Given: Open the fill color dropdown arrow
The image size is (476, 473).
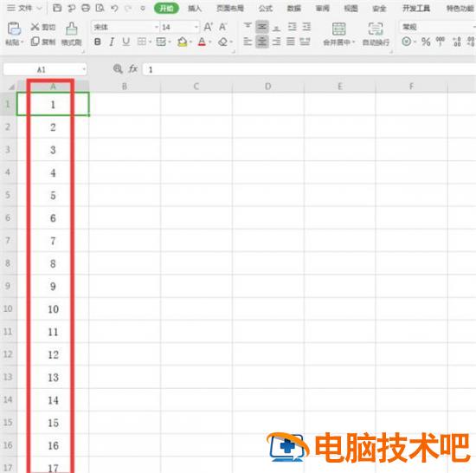Looking at the screenshot, I should [x=190, y=42].
